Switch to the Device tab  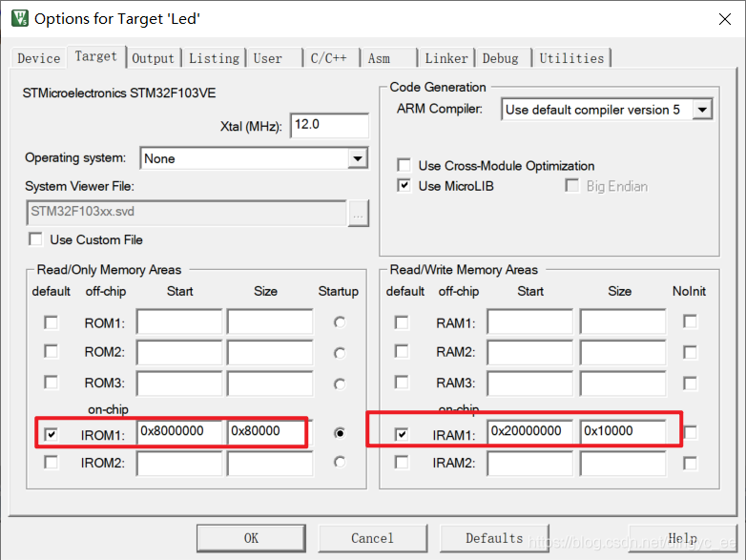38,58
